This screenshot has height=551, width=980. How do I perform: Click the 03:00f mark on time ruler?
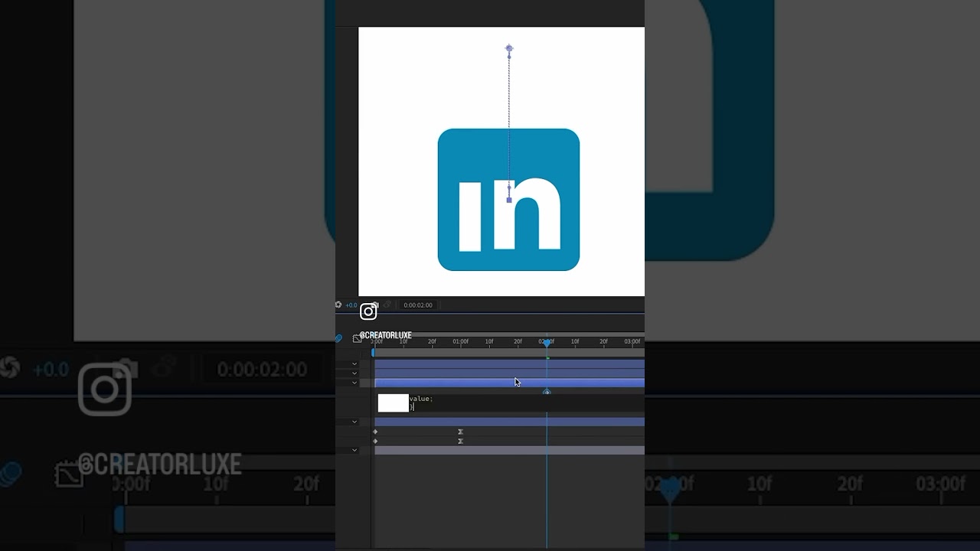(632, 341)
